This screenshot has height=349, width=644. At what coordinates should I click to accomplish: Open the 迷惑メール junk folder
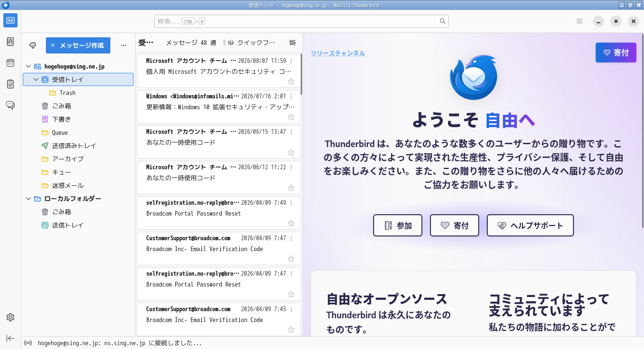(78, 186)
